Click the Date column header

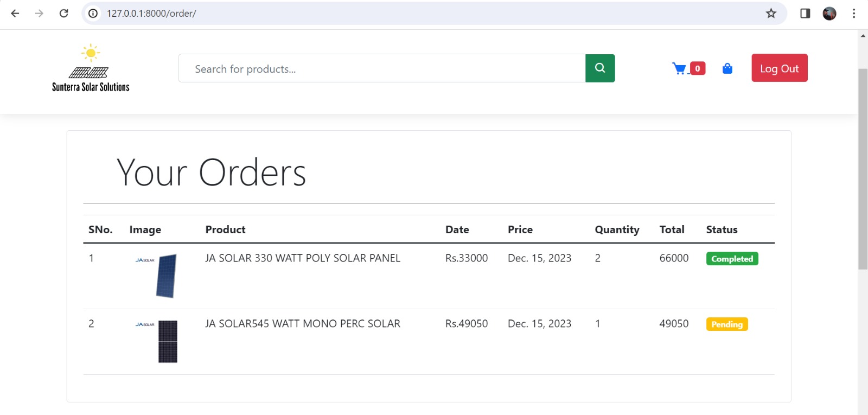coord(457,229)
